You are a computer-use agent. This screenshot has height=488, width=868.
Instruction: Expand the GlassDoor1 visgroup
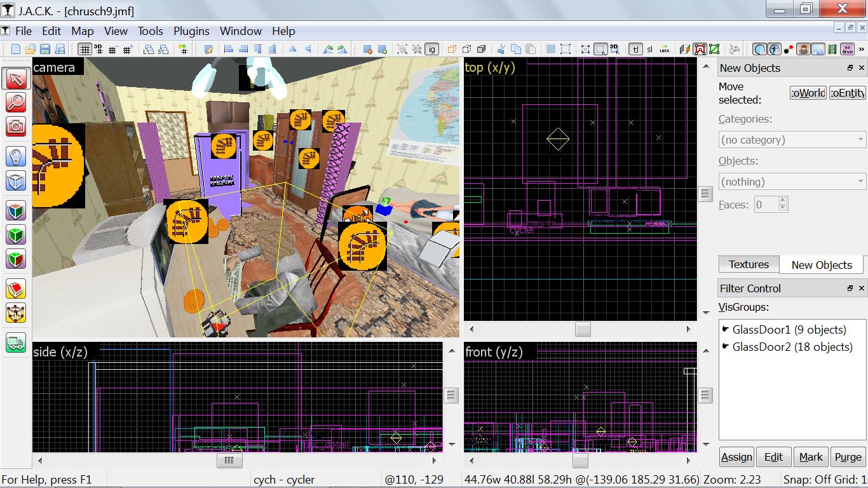tap(726, 330)
